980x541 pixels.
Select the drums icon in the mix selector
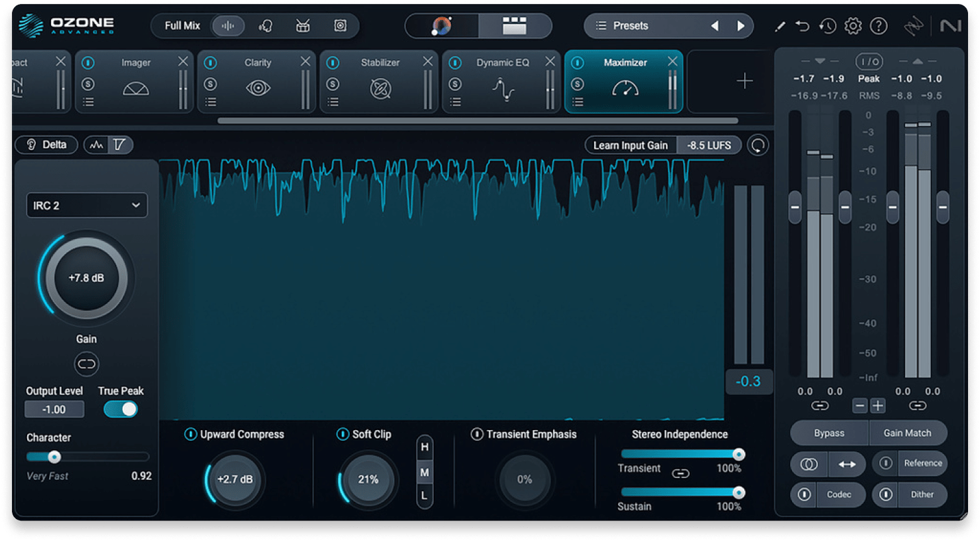point(302,25)
